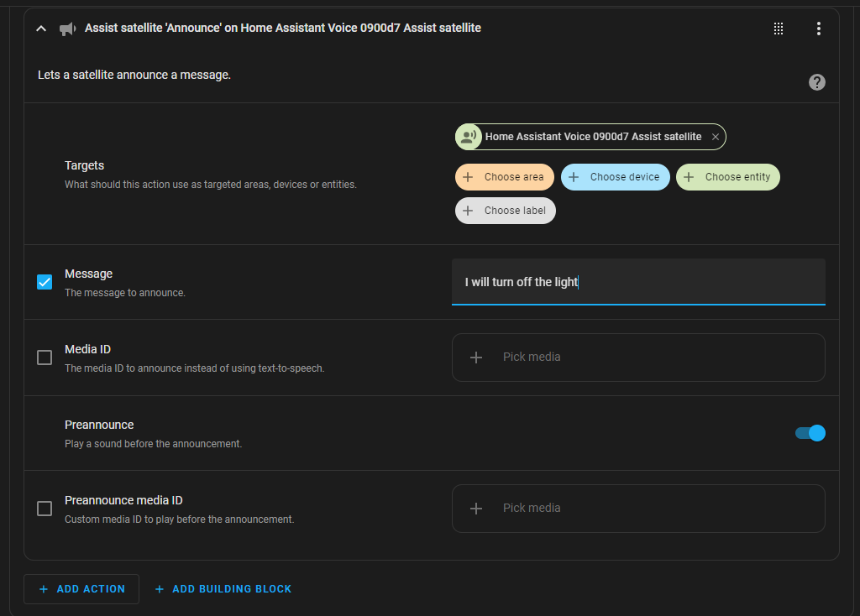
Task: Click the plus icon on Choose label chip
Action: [467, 210]
